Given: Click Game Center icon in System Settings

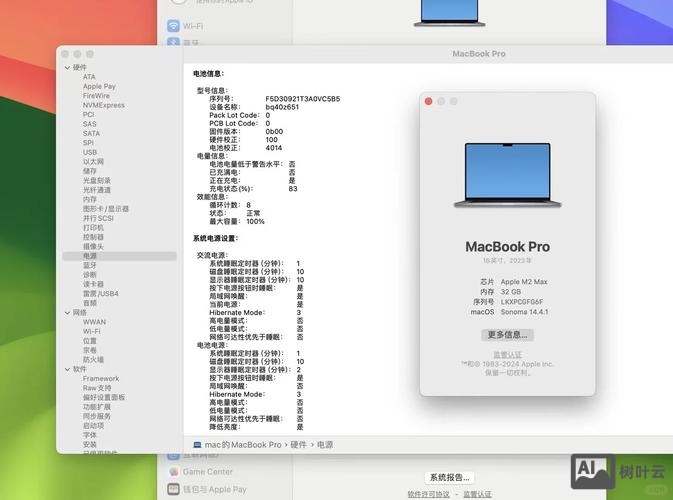Looking at the screenshot, I should coord(173,471).
